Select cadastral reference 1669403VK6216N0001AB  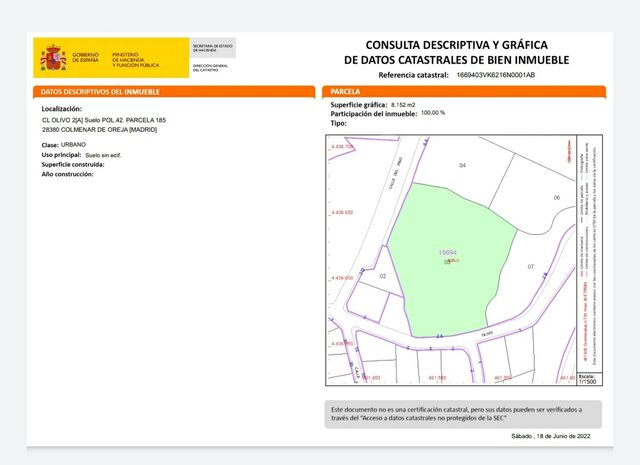[x=496, y=75]
